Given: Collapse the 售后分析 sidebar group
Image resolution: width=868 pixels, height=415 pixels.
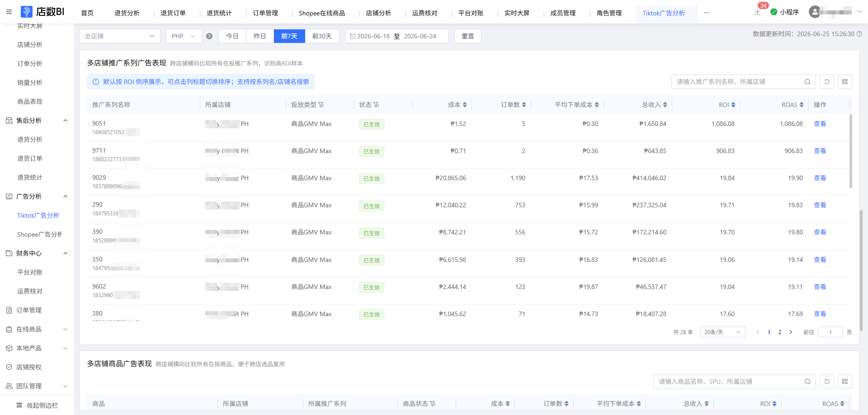Looking at the screenshot, I should point(66,121).
